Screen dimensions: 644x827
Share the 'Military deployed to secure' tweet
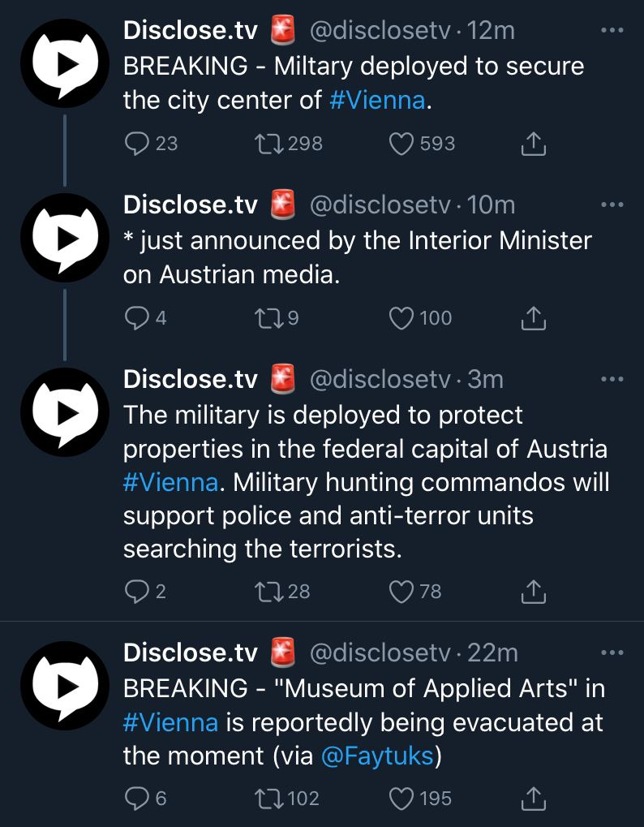pos(534,144)
